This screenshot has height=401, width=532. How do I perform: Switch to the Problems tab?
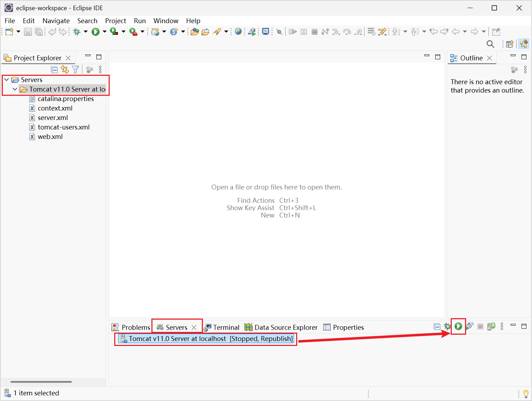[x=131, y=327]
